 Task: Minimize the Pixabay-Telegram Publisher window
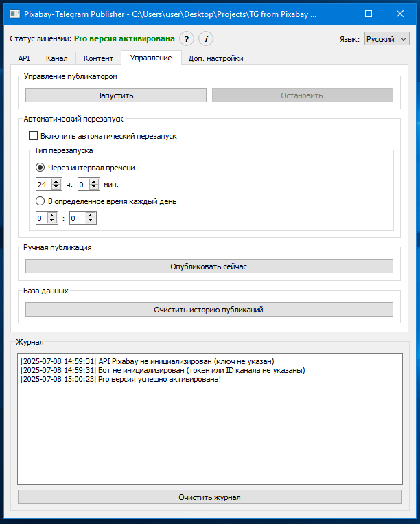pyautogui.click(x=338, y=14)
